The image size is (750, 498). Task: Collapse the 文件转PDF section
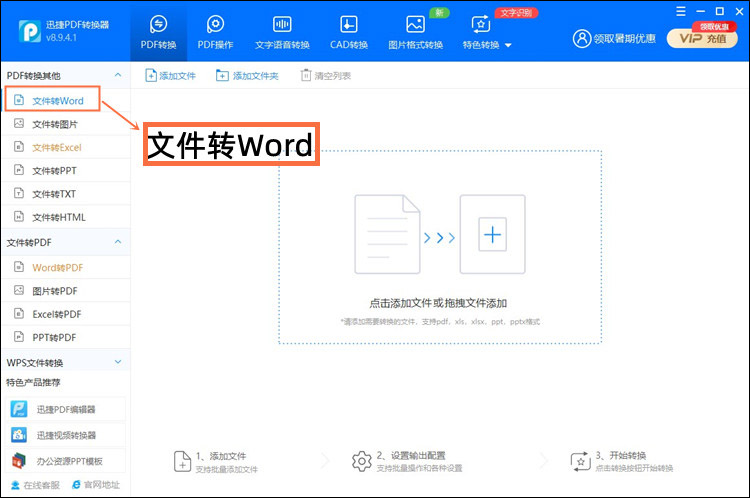click(118, 242)
